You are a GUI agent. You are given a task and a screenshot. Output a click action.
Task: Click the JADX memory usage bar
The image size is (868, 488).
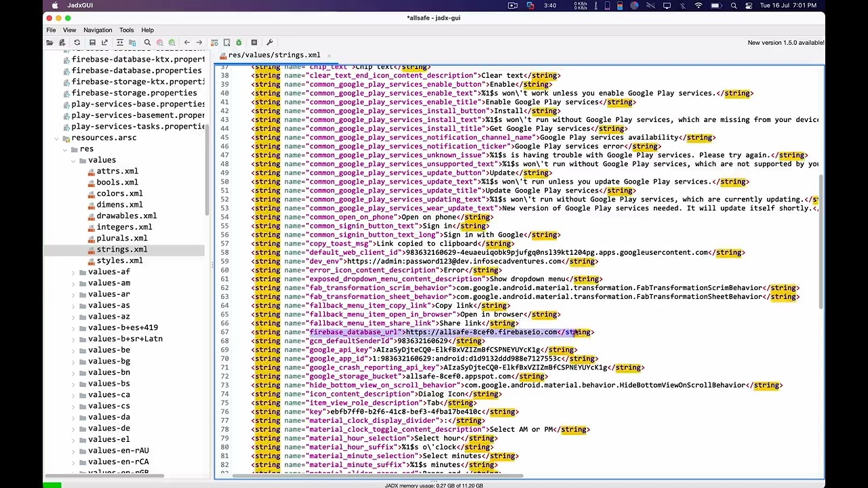(434, 485)
